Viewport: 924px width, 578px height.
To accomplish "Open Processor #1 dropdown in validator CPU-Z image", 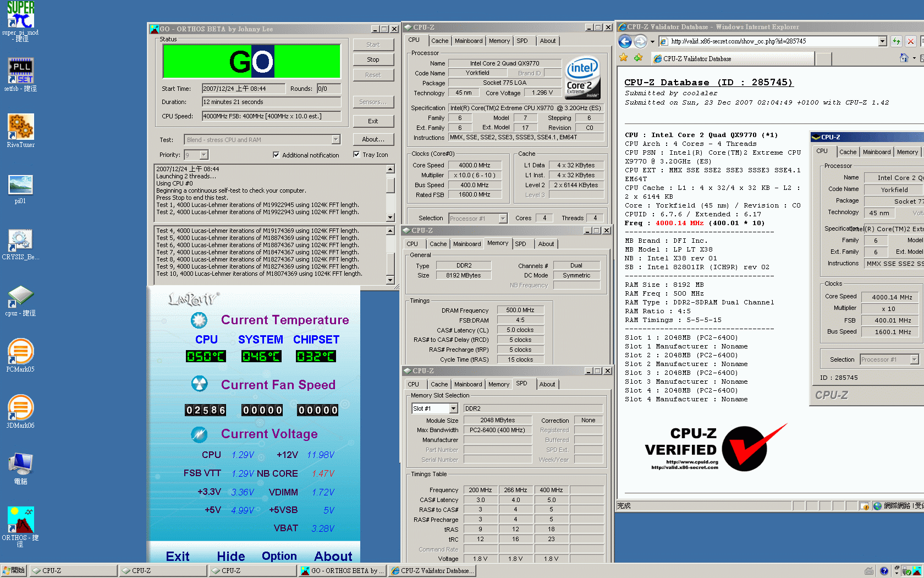I will [914, 359].
